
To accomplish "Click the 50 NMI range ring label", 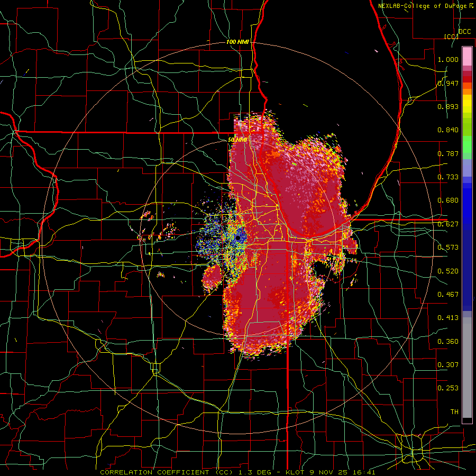I will (237, 140).
